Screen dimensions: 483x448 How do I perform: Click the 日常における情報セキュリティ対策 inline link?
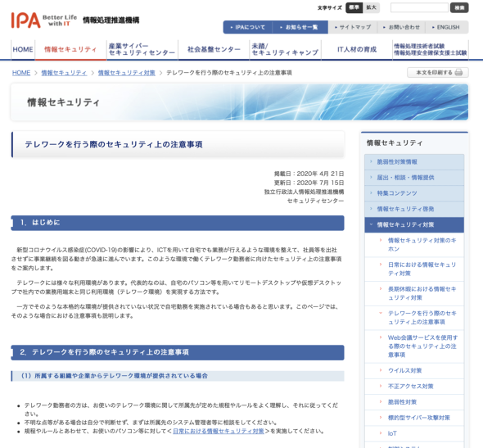pos(219,431)
